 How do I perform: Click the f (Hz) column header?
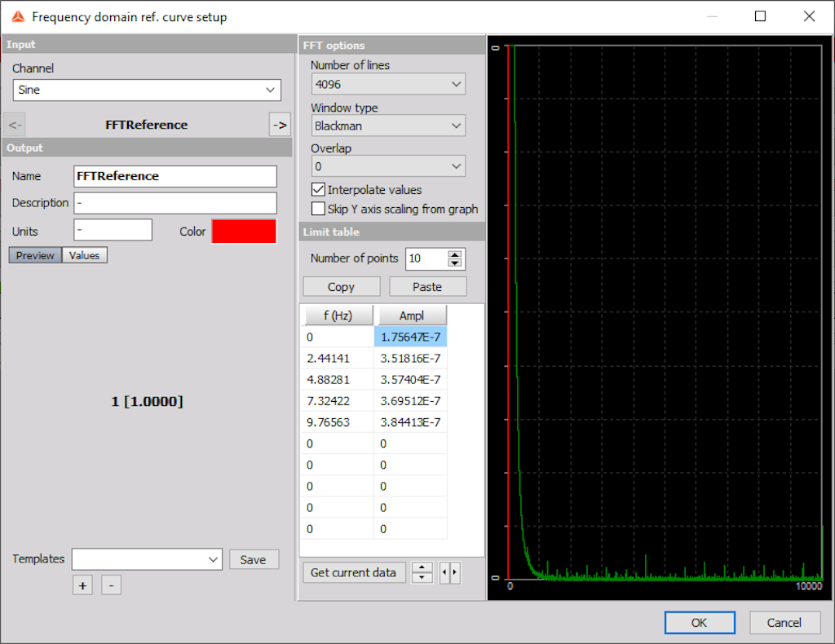[338, 315]
